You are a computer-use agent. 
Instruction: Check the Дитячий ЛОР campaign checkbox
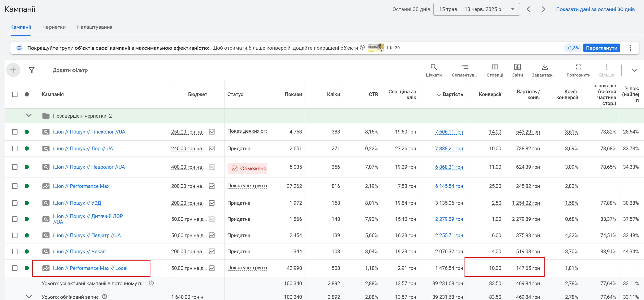pos(15,219)
